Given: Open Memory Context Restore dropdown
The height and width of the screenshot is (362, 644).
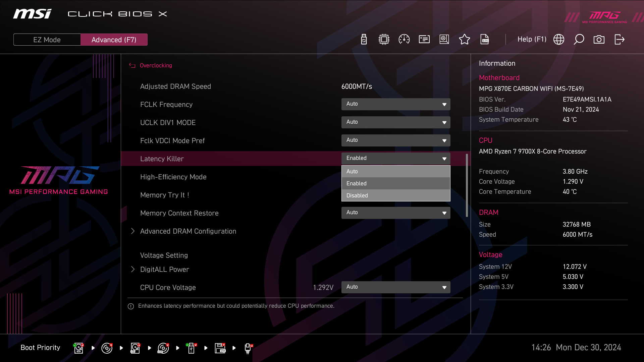Looking at the screenshot, I should pos(396,213).
